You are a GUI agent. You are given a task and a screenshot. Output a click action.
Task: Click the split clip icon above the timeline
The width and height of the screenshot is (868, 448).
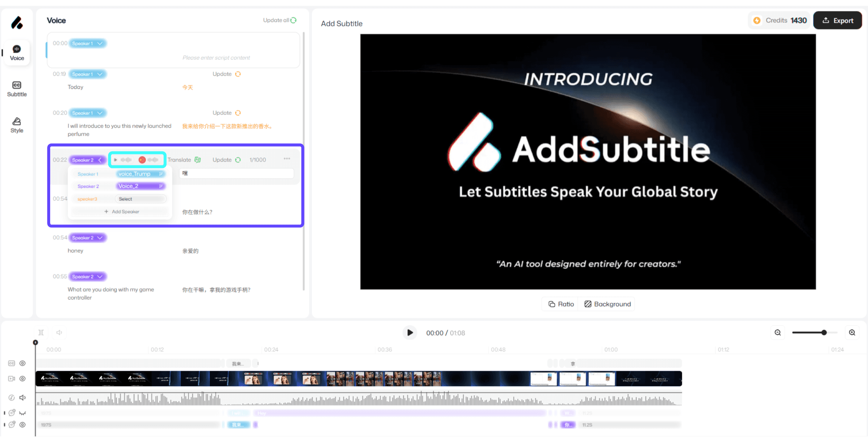pos(41,332)
